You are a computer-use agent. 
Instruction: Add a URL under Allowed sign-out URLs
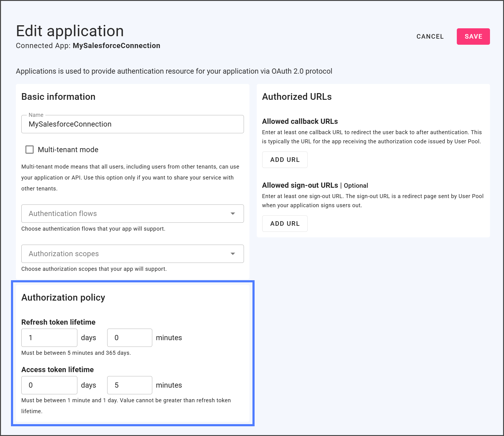(285, 224)
